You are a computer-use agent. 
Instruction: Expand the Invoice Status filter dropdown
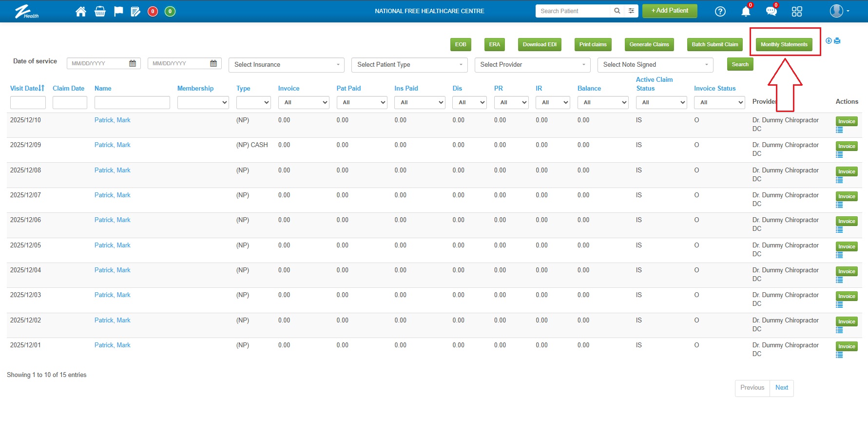719,102
